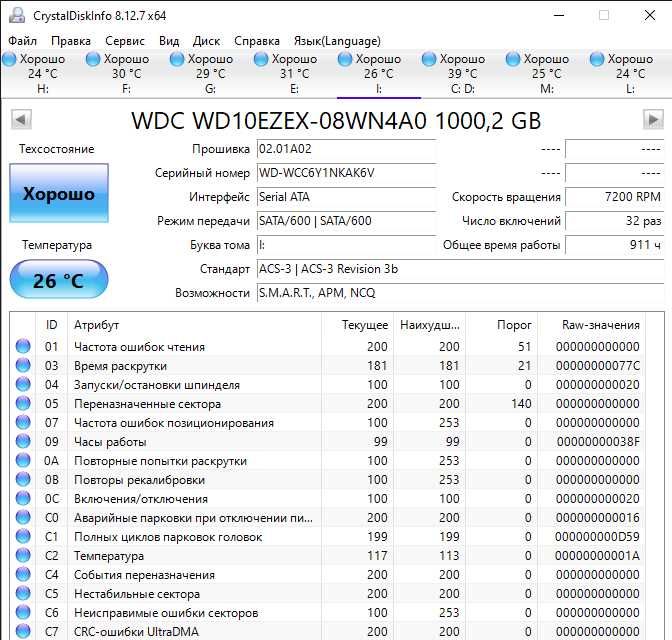Image resolution: width=672 pixels, height=640 pixels.
Task: Click the Атрибут column header
Action: pyautogui.click(x=194, y=325)
